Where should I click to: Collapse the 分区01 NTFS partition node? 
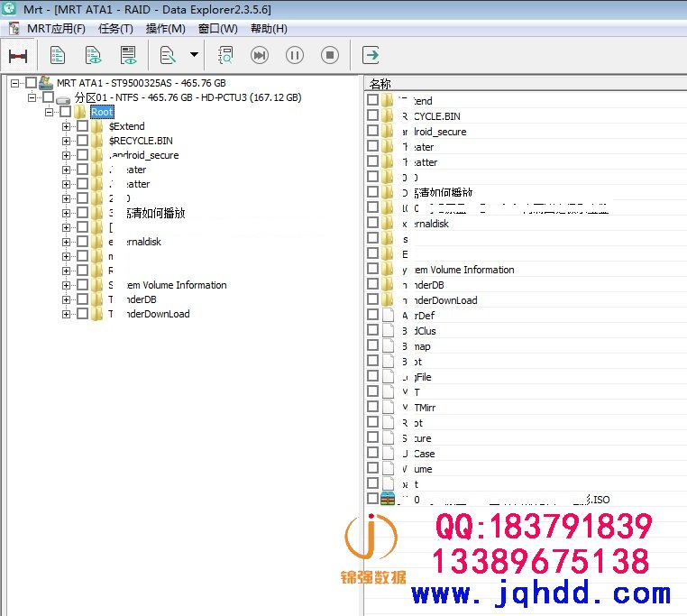coord(32,97)
